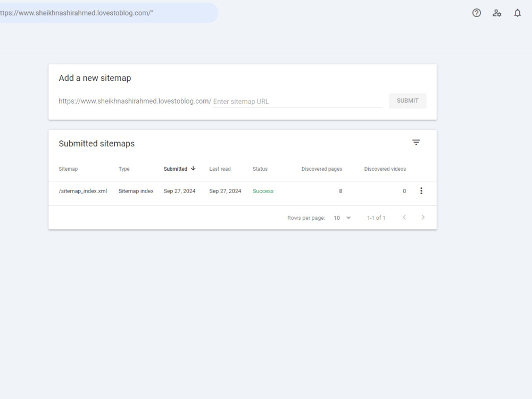The width and height of the screenshot is (532, 399).
Task: Click the Add a new sitemap heading
Action: point(95,78)
